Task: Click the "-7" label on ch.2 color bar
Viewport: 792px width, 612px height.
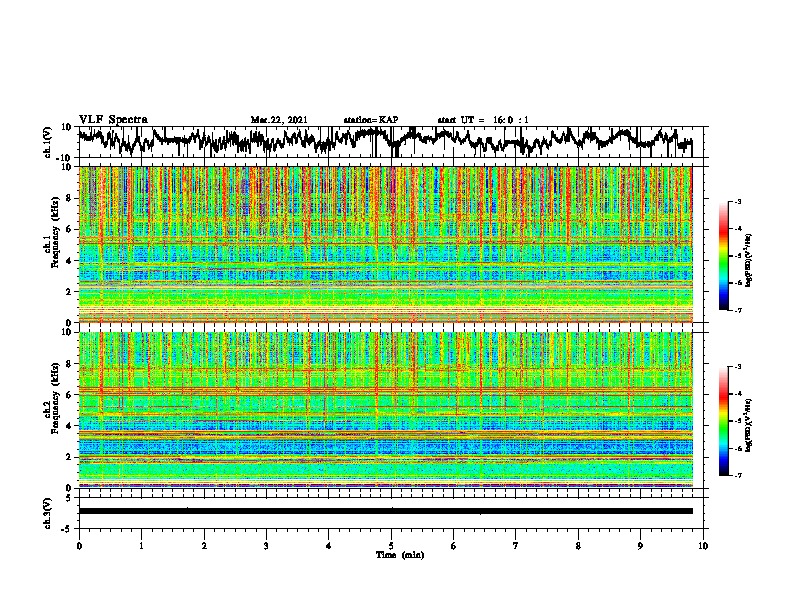Action: tap(738, 475)
